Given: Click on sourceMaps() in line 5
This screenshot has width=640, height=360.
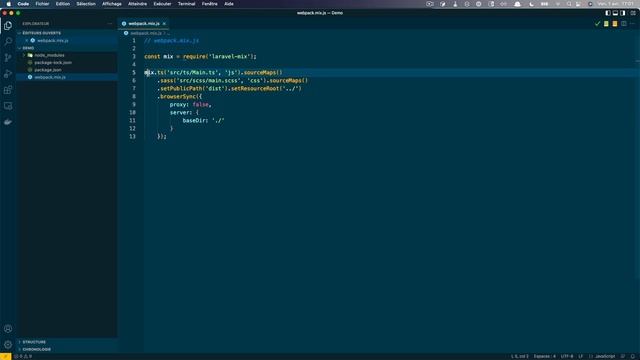Looking at the screenshot, I should tap(263, 73).
